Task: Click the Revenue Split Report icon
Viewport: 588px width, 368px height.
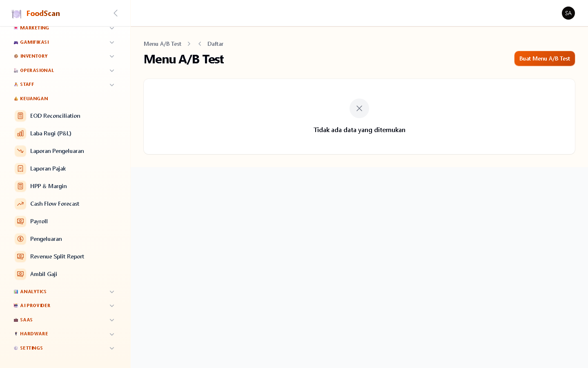Action: (20, 256)
